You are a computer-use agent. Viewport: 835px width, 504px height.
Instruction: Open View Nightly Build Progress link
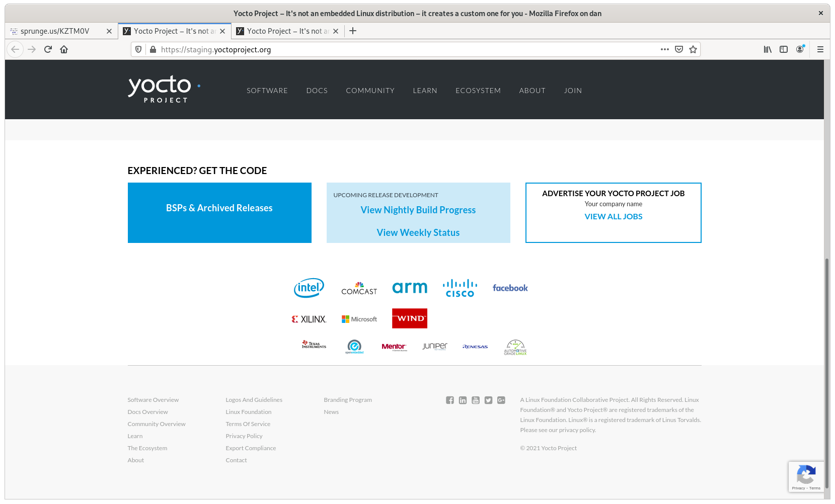[x=418, y=210]
